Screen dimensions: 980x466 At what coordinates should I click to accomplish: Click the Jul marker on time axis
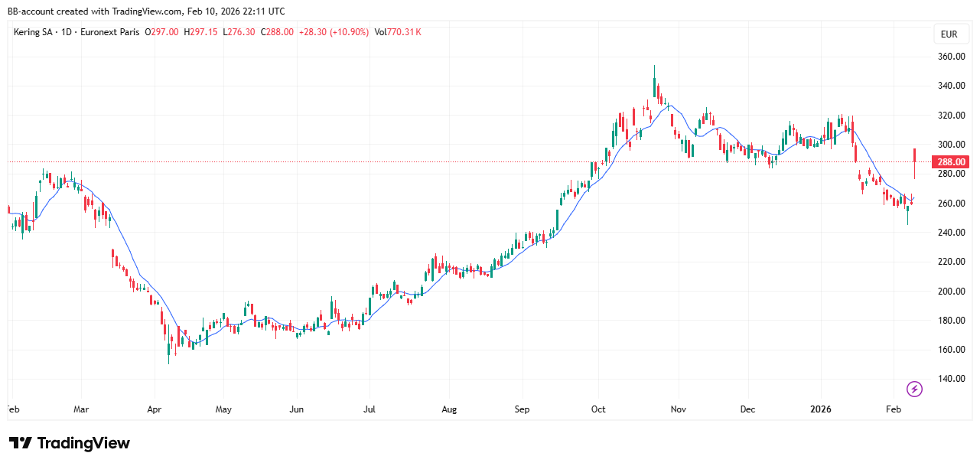369,409
